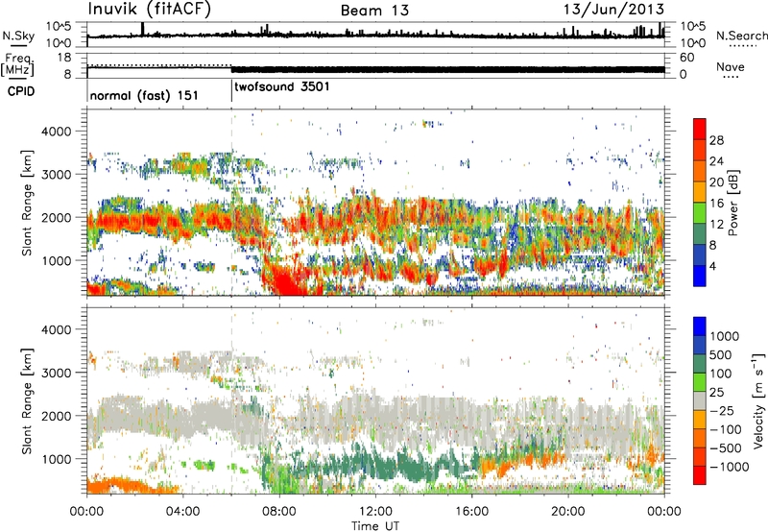Click the '16:00' time axis label
768x532 pixels.
pos(471,511)
